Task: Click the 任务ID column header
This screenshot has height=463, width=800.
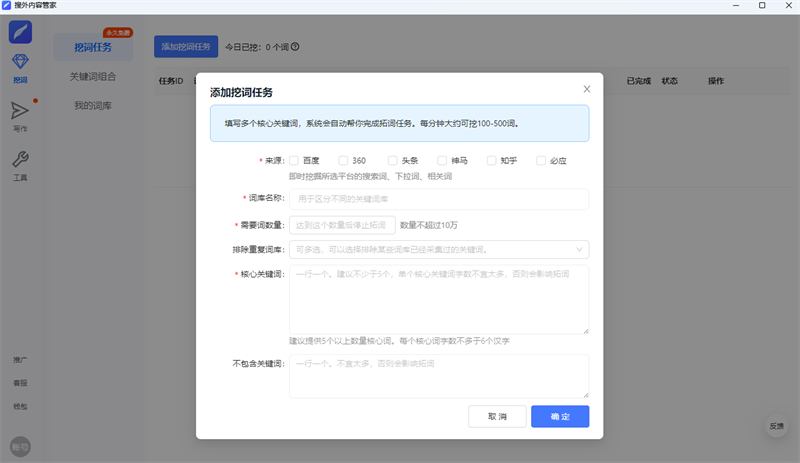Action: point(171,81)
